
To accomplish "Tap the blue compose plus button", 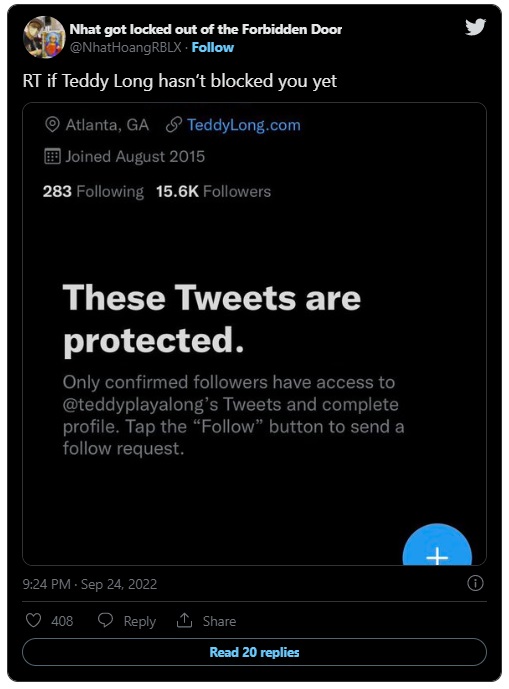I will click(x=437, y=544).
